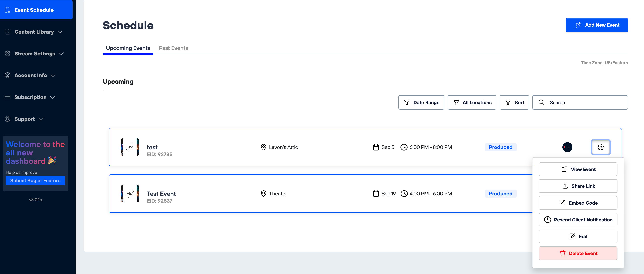Click Submit Bug or Feature

coord(35,181)
